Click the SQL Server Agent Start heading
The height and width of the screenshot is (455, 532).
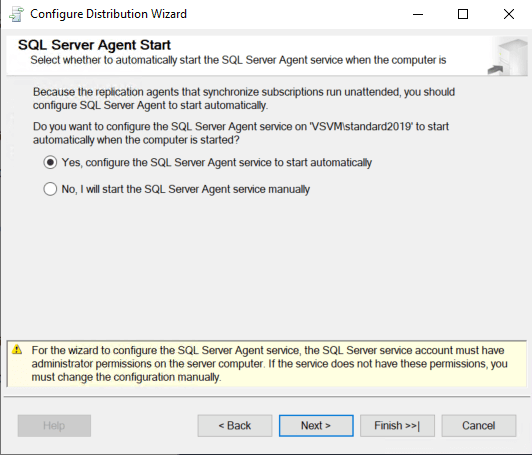(x=94, y=45)
